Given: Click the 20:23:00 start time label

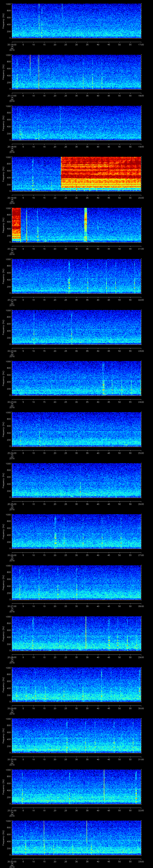Looking at the screenshot, I should 12,402.
